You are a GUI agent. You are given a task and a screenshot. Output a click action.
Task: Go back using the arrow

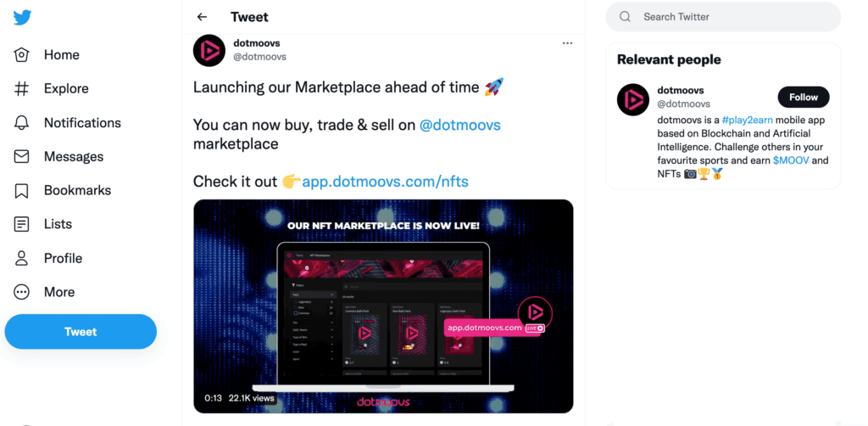click(202, 17)
